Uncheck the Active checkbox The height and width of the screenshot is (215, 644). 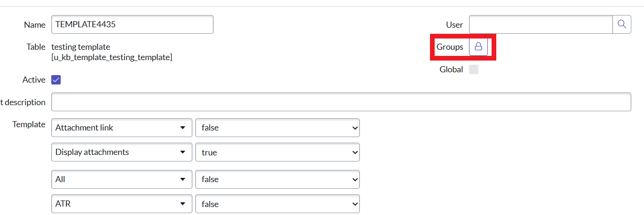[56, 80]
